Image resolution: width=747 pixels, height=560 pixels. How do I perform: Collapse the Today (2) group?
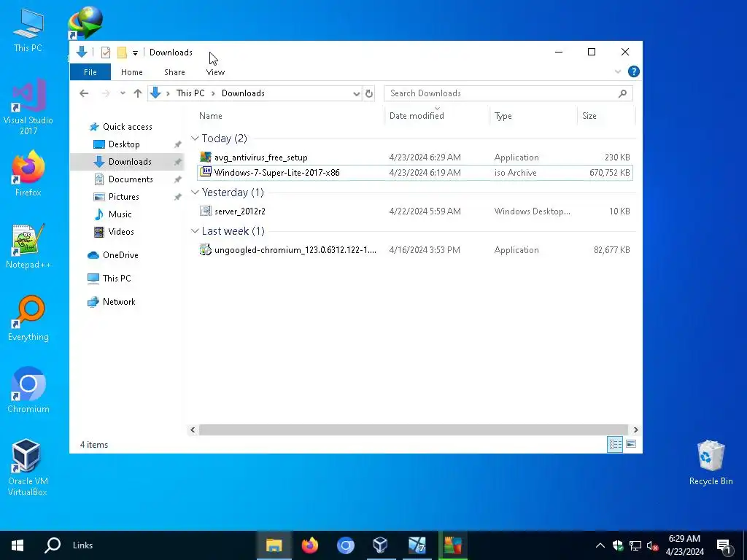(x=195, y=139)
